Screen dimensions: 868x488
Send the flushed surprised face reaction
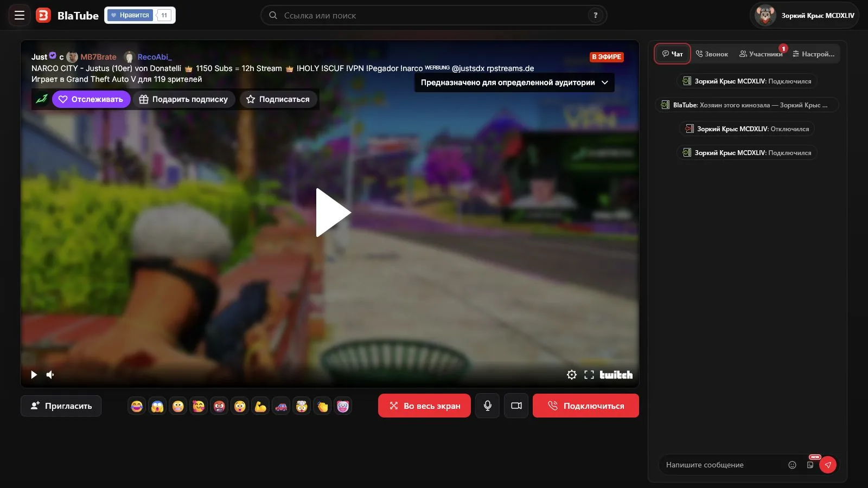240,406
